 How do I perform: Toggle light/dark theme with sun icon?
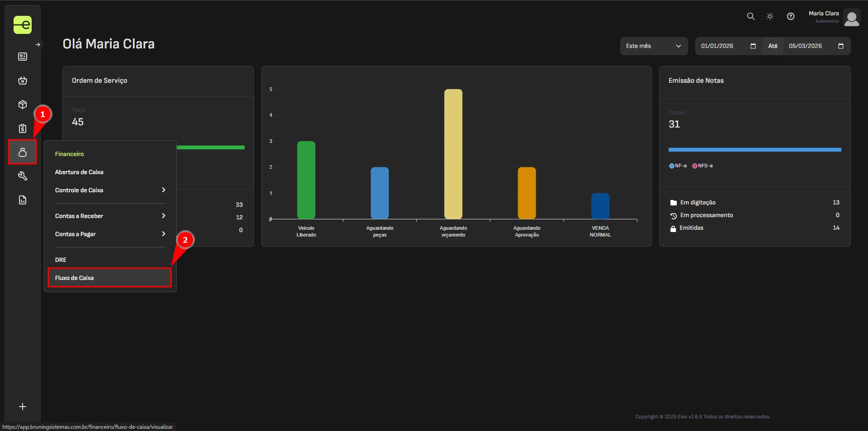(770, 16)
